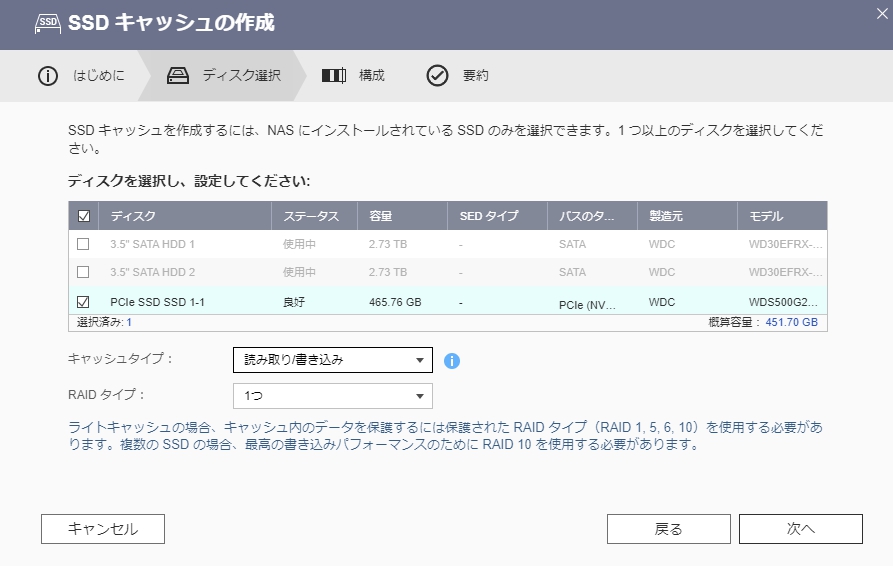Click the 構成 step icon
Image resolution: width=893 pixels, height=566 pixels.
click(x=333, y=76)
